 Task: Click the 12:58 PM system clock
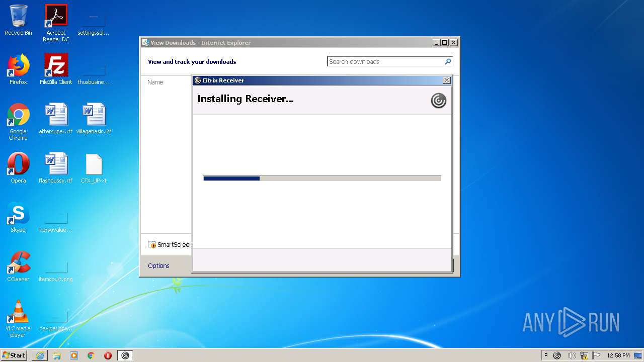(x=618, y=355)
